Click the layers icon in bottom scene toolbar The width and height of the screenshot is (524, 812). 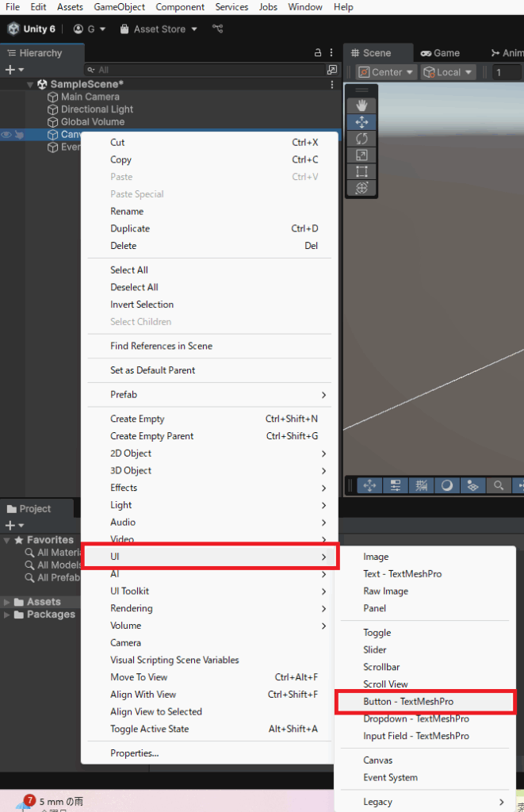472,485
